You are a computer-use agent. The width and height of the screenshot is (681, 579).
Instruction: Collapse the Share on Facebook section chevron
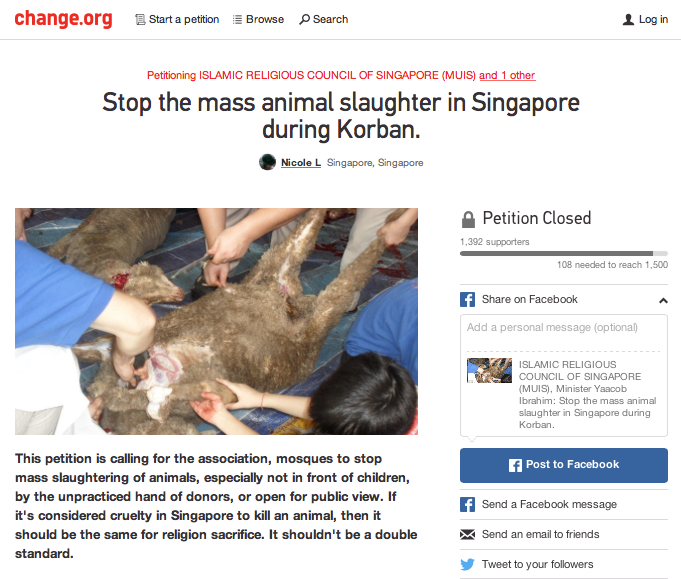663,300
